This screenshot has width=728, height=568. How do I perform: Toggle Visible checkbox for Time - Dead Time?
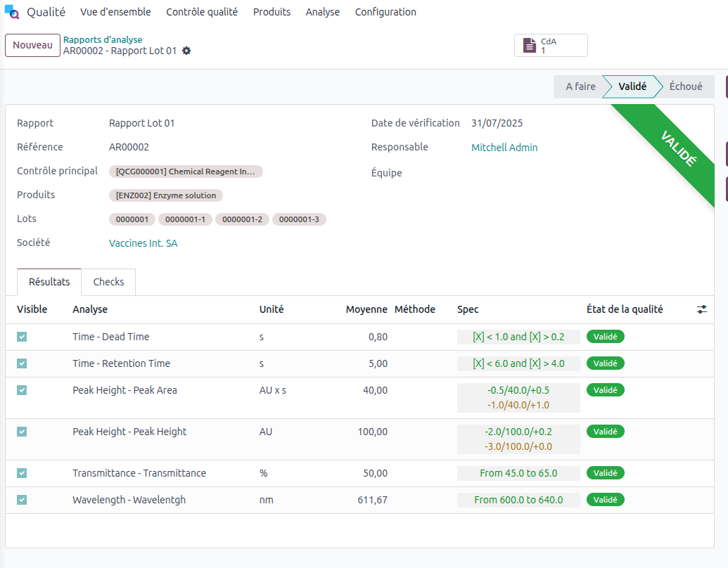pyautogui.click(x=22, y=337)
